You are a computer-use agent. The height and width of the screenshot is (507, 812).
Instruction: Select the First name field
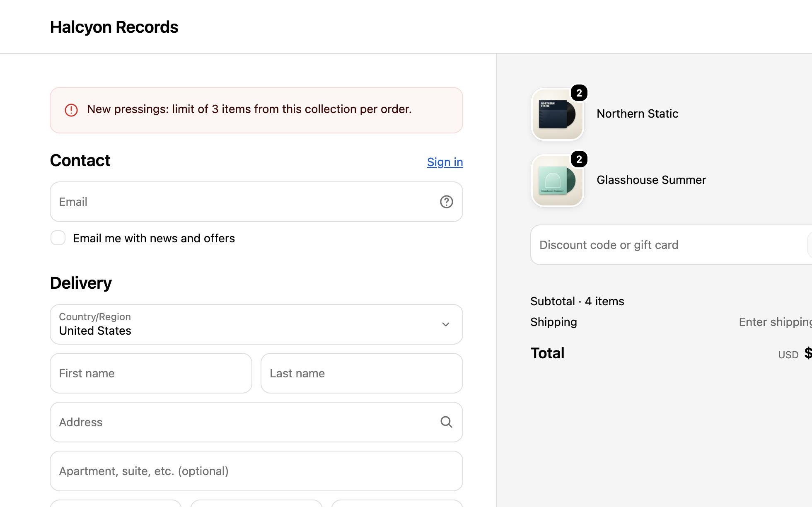151,373
